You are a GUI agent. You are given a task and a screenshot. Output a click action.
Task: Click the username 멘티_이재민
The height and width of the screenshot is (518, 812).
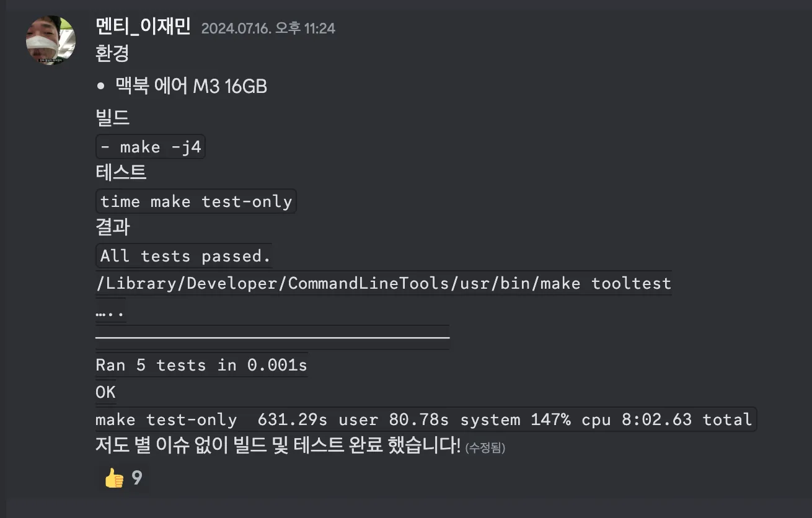143,27
